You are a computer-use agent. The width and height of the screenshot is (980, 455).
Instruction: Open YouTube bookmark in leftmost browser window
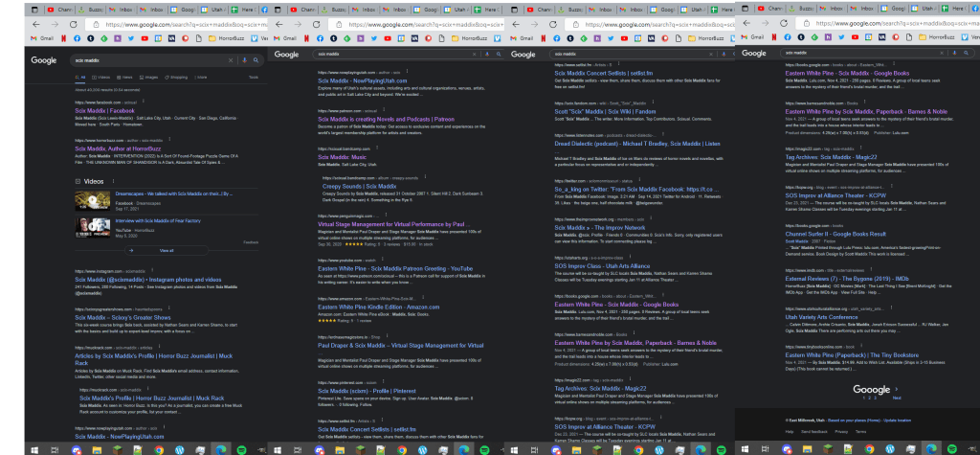click(145, 38)
